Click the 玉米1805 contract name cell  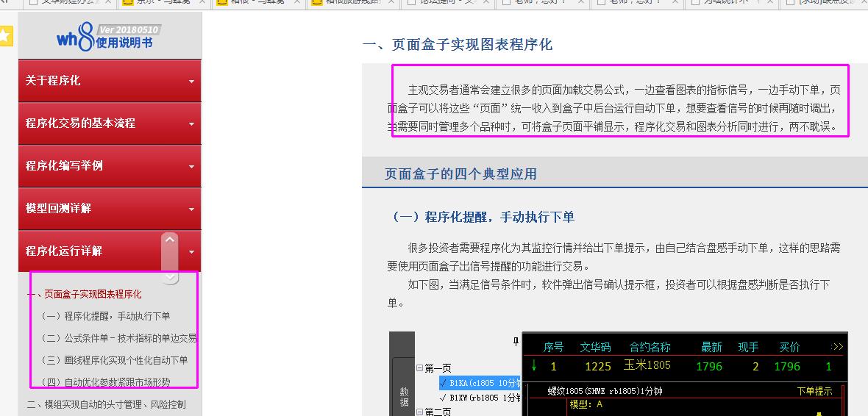click(x=647, y=365)
